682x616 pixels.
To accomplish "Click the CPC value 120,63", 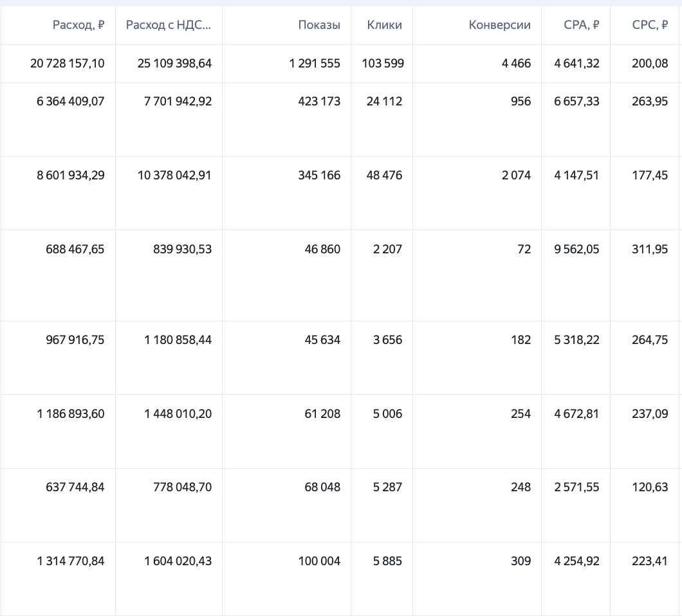I will point(650,487).
